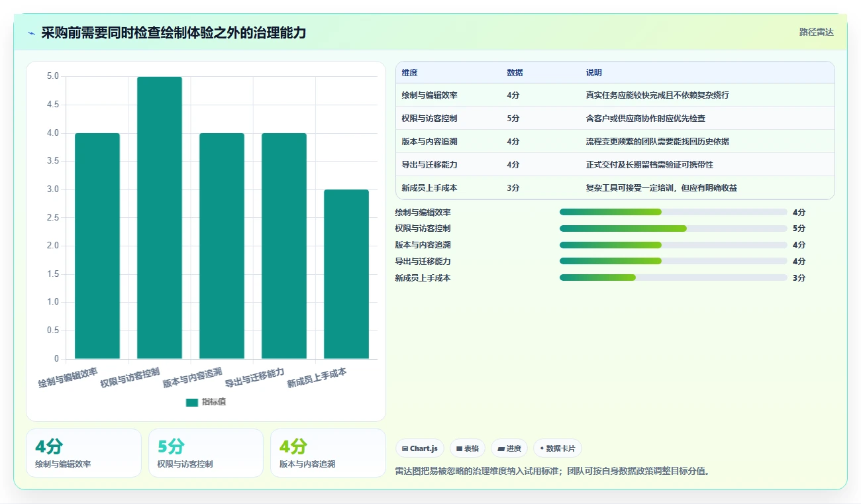This screenshot has height=504, width=861.
Task: Click the 绘制与编辑效率 progress bar
Action: click(x=673, y=212)
